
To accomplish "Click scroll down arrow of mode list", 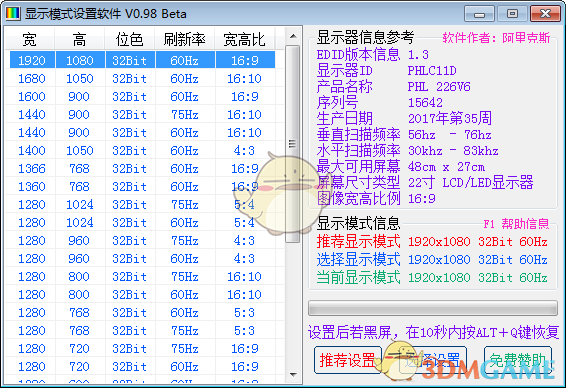I will 293,375.
